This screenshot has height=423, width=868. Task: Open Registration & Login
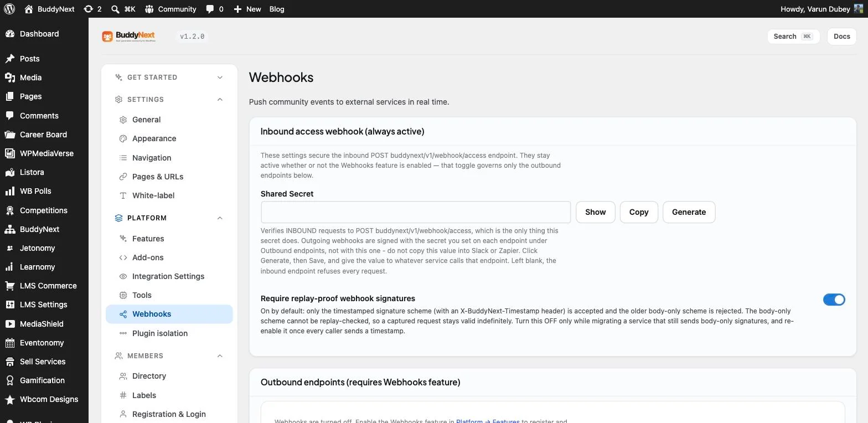[x=169, y=414]
